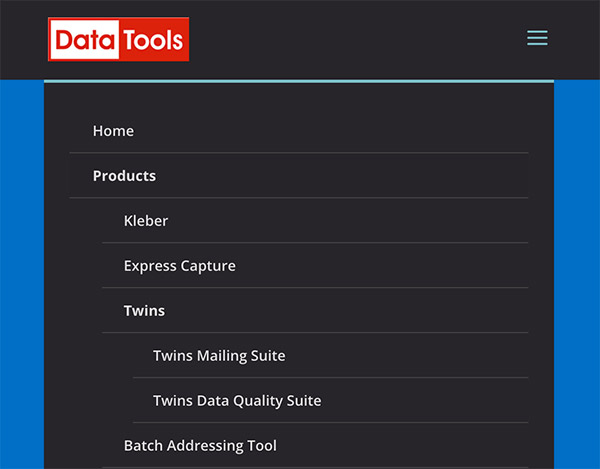Image resolution: width=600 pixels, height=469 pixels.
Task: Open the Kleber product link
Action: [146, 221]
